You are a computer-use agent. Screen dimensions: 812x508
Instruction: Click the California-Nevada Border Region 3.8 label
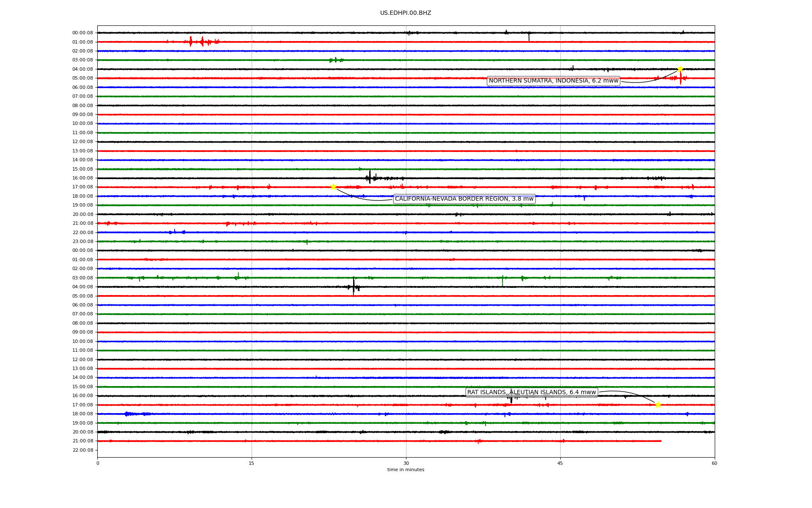(464, 199)
